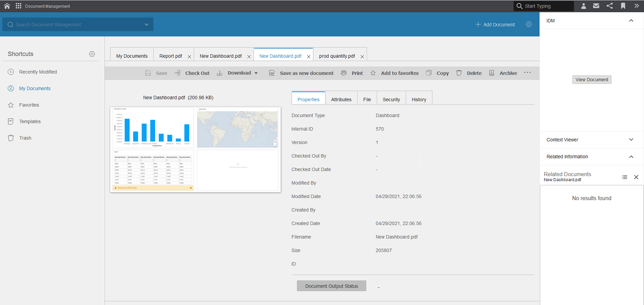Image resolution: width=644 pixels, height=305 pixels.
Task: Open the Download dropdown arrow
Action: pos(256,73)
